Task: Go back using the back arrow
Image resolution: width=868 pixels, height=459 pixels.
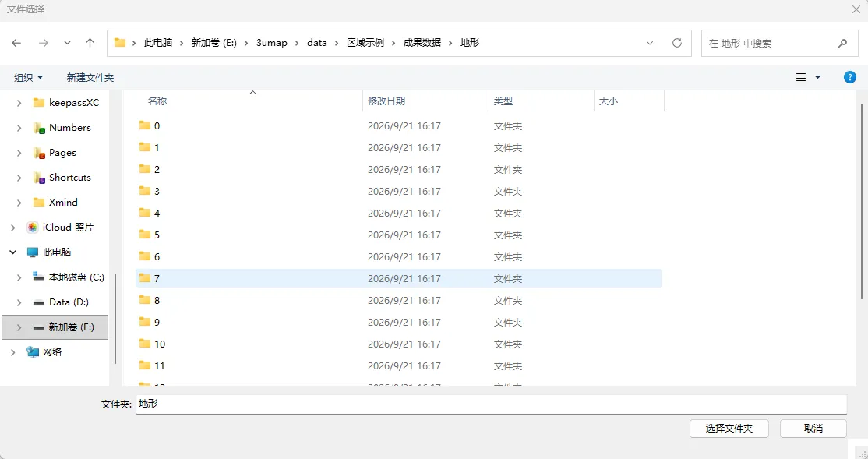Action: [16, 43]
